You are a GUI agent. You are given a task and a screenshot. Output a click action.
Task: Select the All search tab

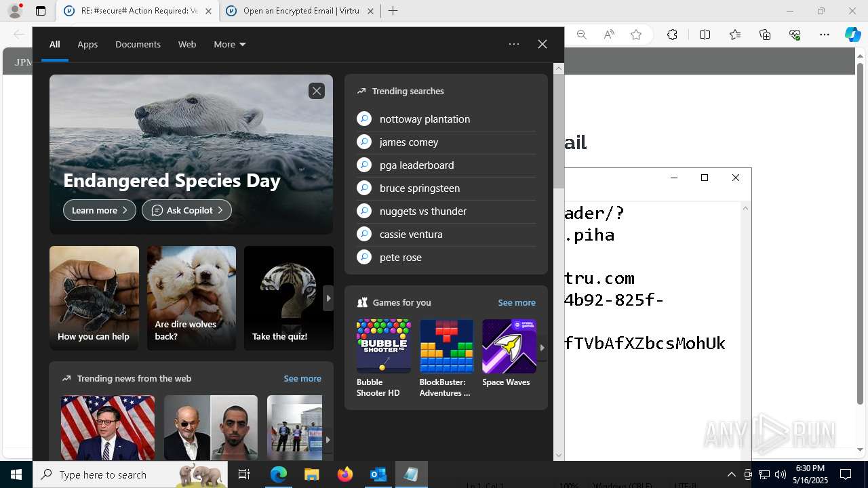(55, 44)
